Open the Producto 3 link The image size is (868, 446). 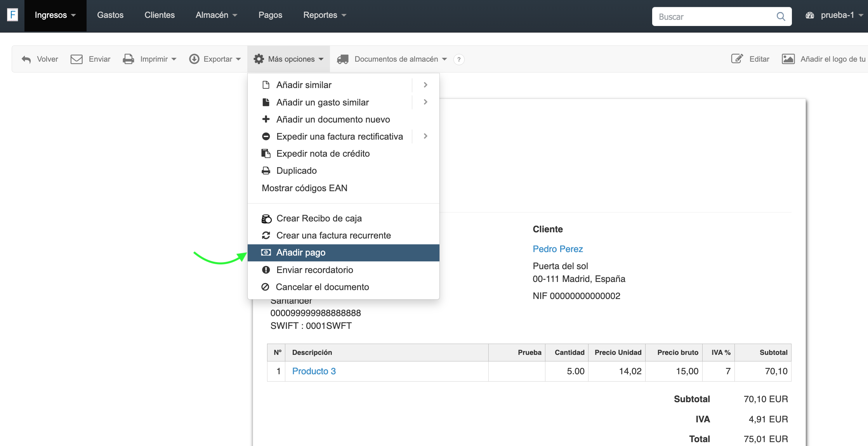(x=314, y=371)
